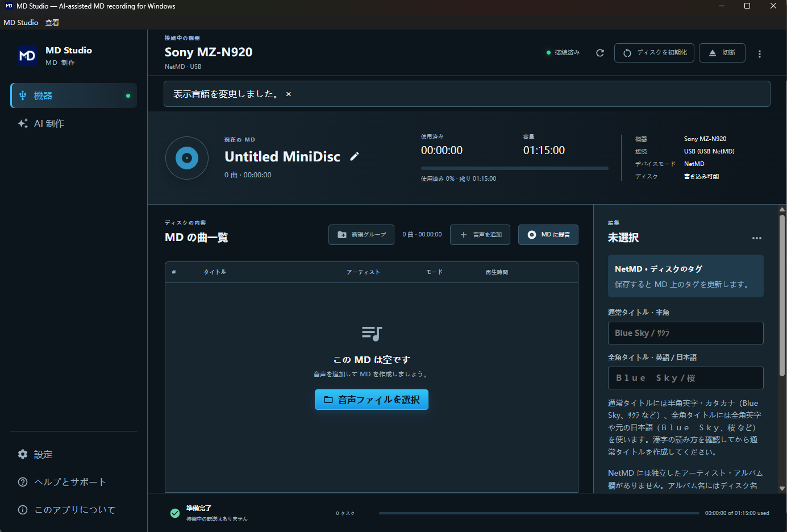Screen dimensions: 787x532
Task: Open the device header more options menu
Action: pos(760,53)
